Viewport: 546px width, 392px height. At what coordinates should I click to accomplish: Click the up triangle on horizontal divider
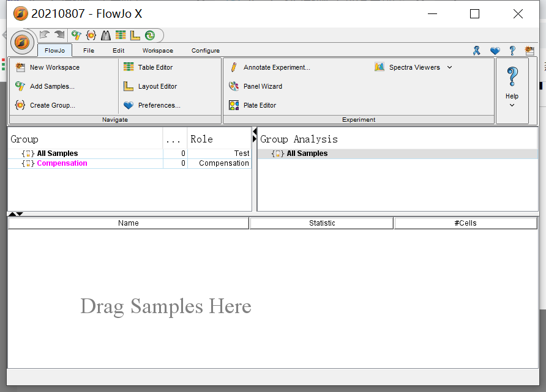(12, 214)
